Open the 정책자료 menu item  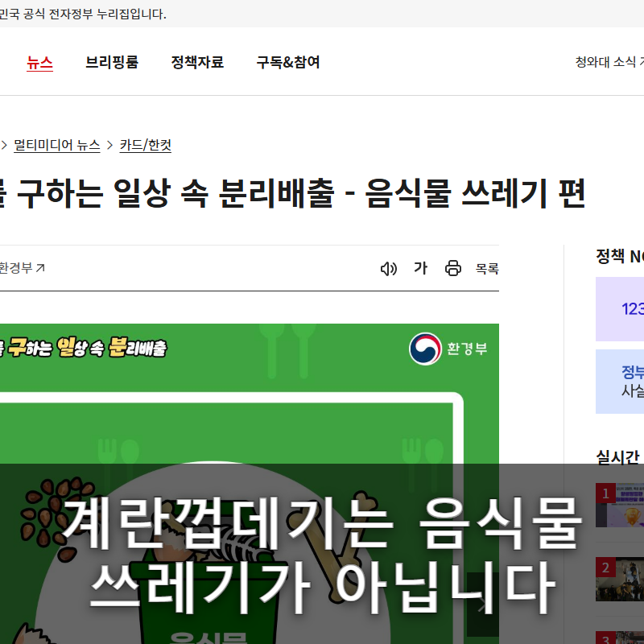click(x=197, y=63)
